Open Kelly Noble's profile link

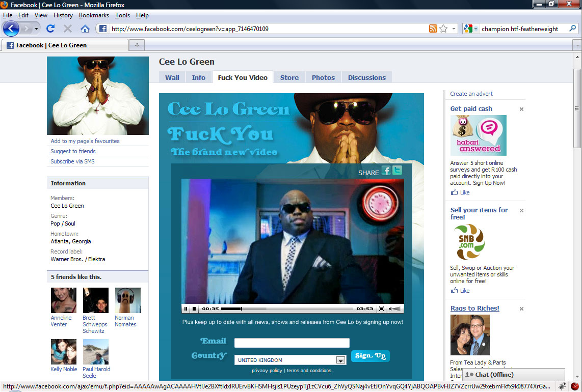click(64, 369)
